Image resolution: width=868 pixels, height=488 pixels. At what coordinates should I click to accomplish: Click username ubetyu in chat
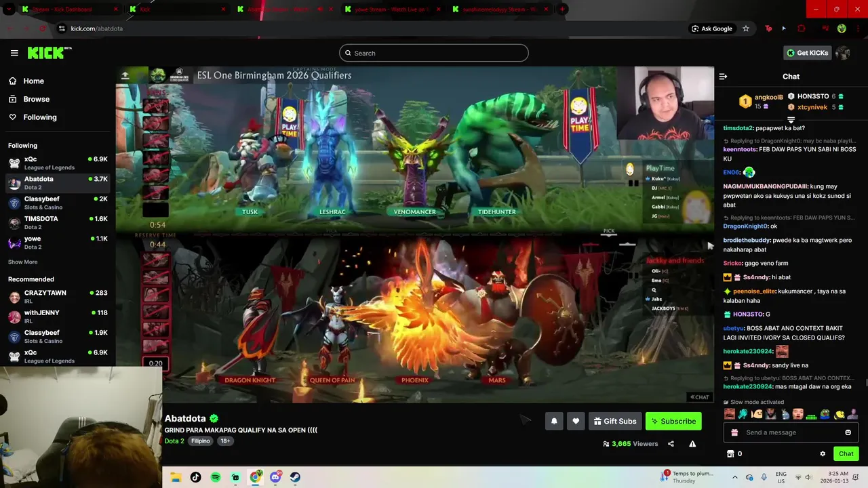tap(733, 328)
